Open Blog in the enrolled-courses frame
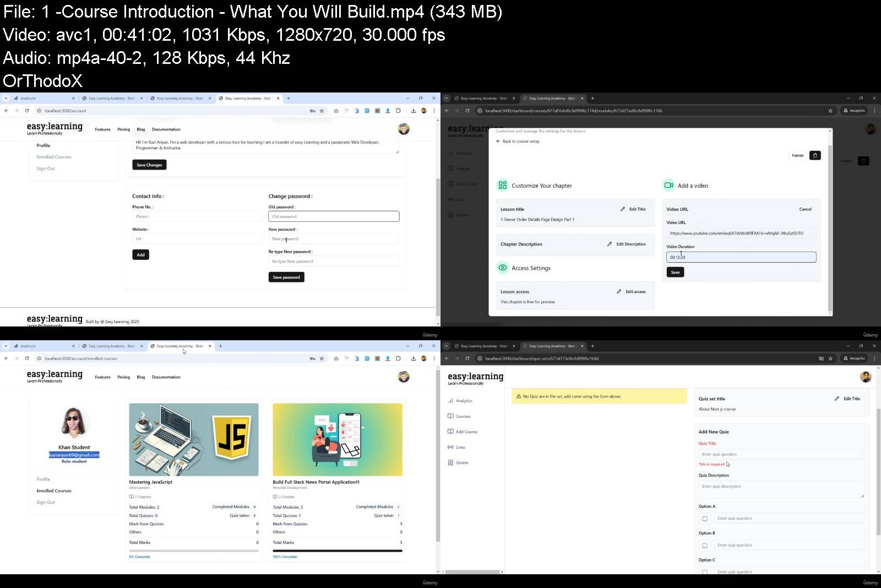Image resolution: width=881 pixels, height=588 pixels. [141, 377]
